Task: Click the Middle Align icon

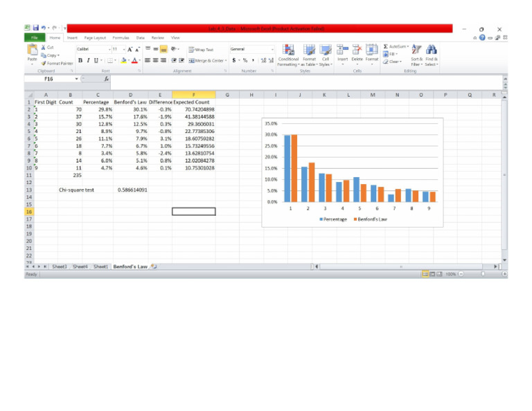Action: [x=155, y=49]
